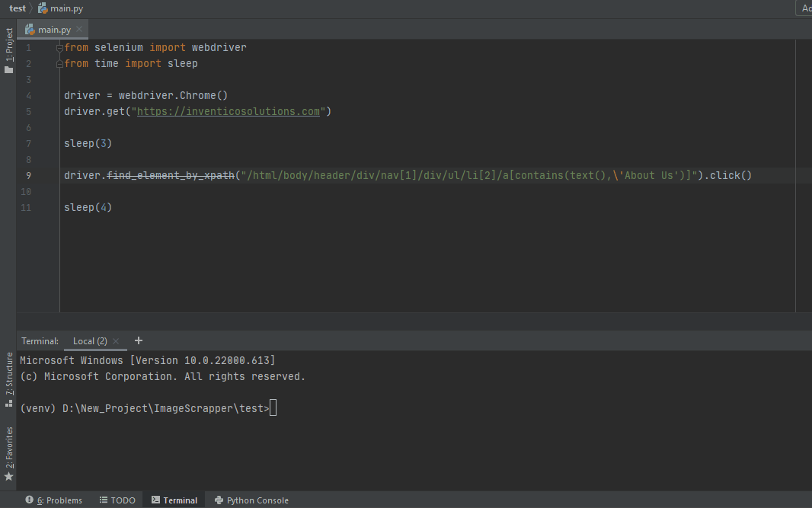
Task: Select the Local (2) terminal tab
Action: pyautogui.click(x=89, y=340)
